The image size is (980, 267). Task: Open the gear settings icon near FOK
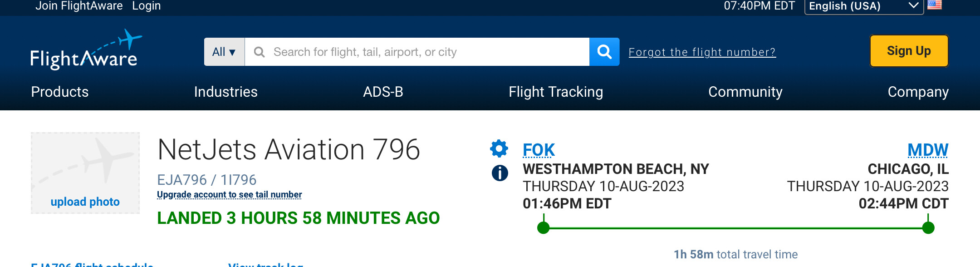point(499,148)
